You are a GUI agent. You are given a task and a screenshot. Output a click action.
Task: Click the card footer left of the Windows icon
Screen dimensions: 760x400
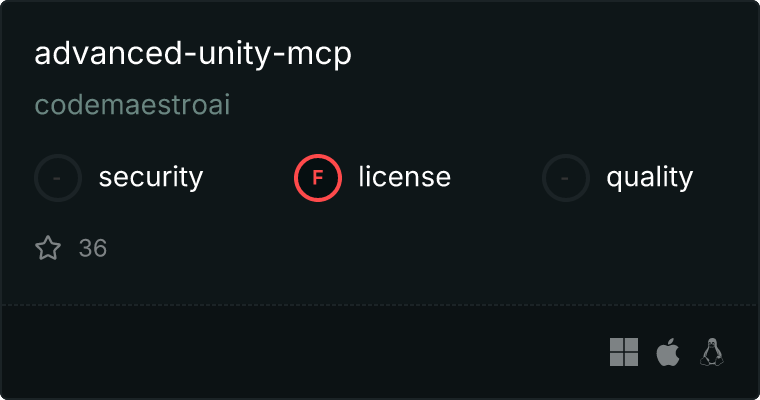tap(305, 352)
